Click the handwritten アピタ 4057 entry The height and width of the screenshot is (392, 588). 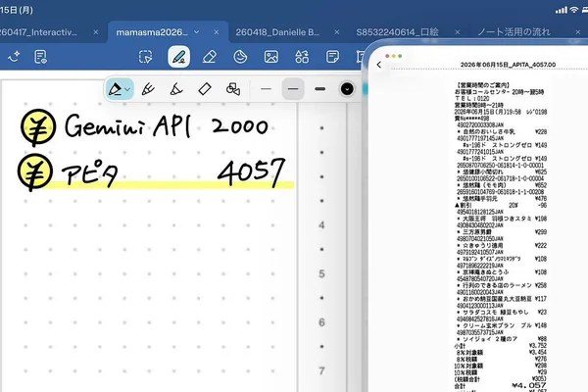[x=173, y=172]
